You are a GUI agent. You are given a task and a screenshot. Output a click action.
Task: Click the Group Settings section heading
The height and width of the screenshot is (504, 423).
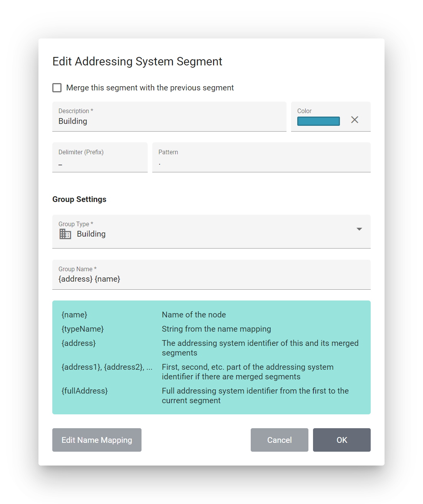click(x=79, y=199)
